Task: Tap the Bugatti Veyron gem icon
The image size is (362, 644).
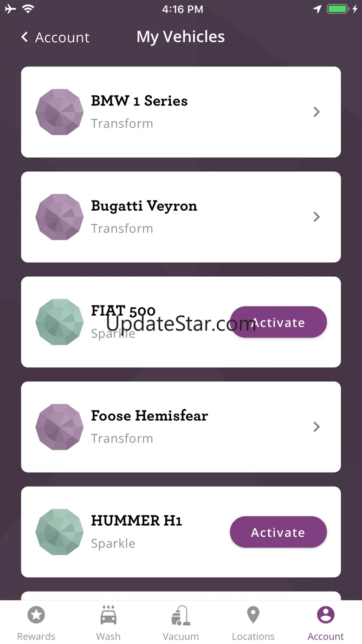Action: [x=59, y=217]
